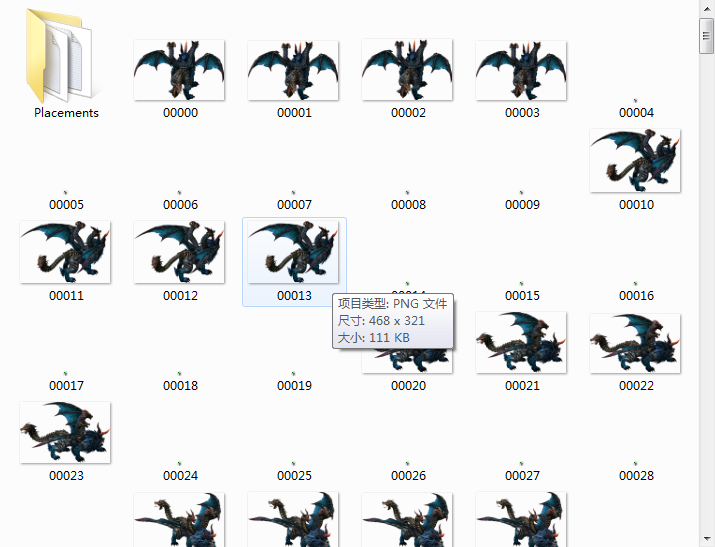Select dragon thumbnail 00021
Image resolution: width=715 pixels, height=547 pixels.
tap(521, 343)
